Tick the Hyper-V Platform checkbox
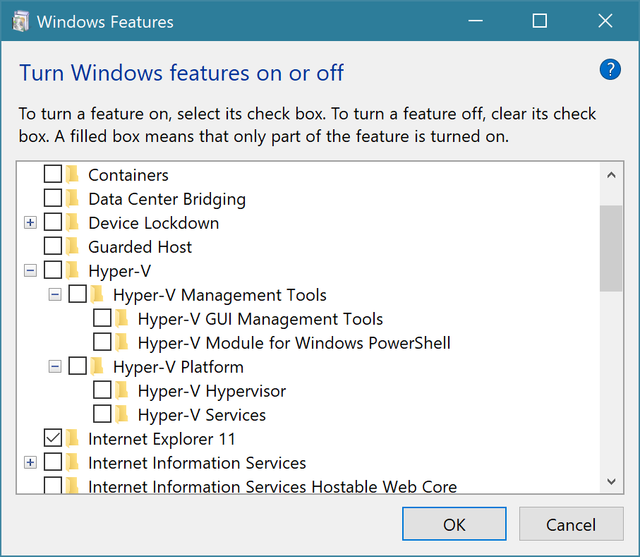640x557 pixels. [x=78, y=366]
